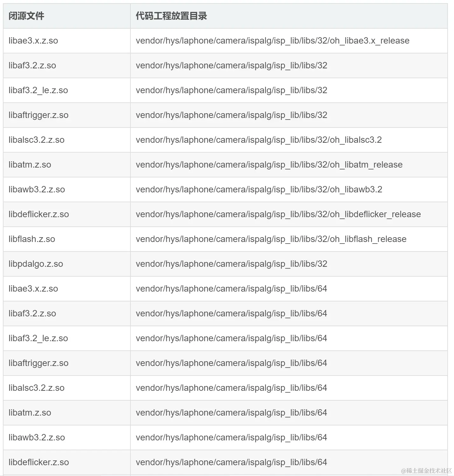
Task: Click the path ending in oh_libawb3.2
Action: pyautogui.click(x=259, y=190)
